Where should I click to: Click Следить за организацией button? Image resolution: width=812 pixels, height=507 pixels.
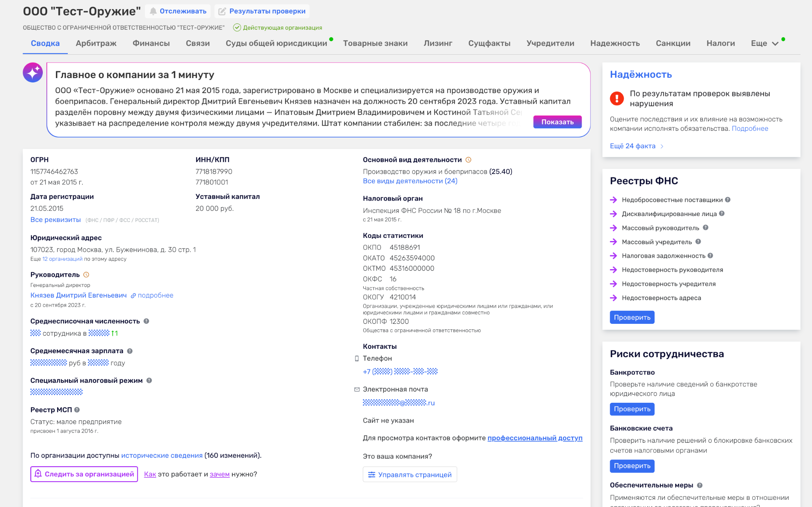click(x=84, y=474)
